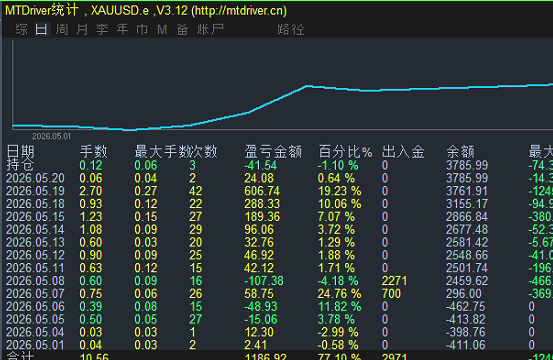Click the deposit amount 700

point(391,294)
